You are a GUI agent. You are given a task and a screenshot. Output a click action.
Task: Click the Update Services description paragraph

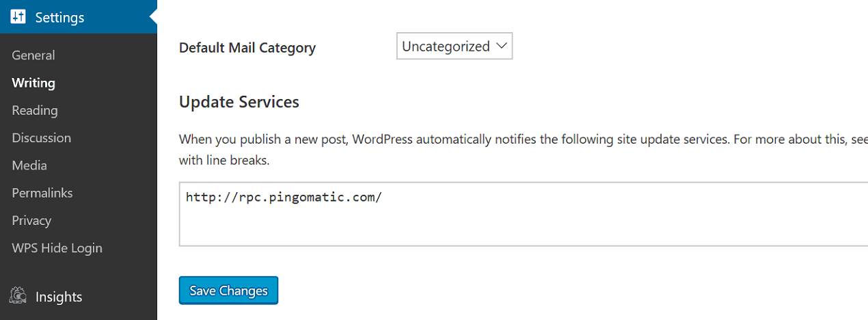tap(524, 150)
